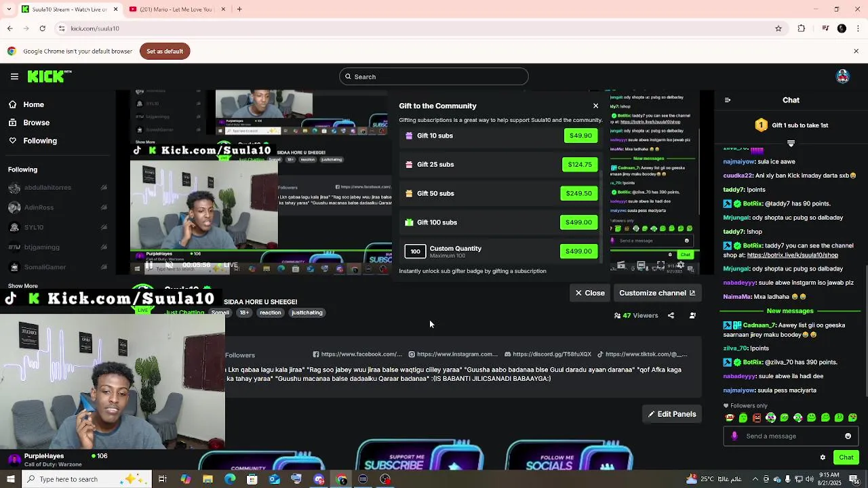This screenshot has width=868, height=488.
Task: Open Task View on taskbar
Action: [x=163, y=479]
